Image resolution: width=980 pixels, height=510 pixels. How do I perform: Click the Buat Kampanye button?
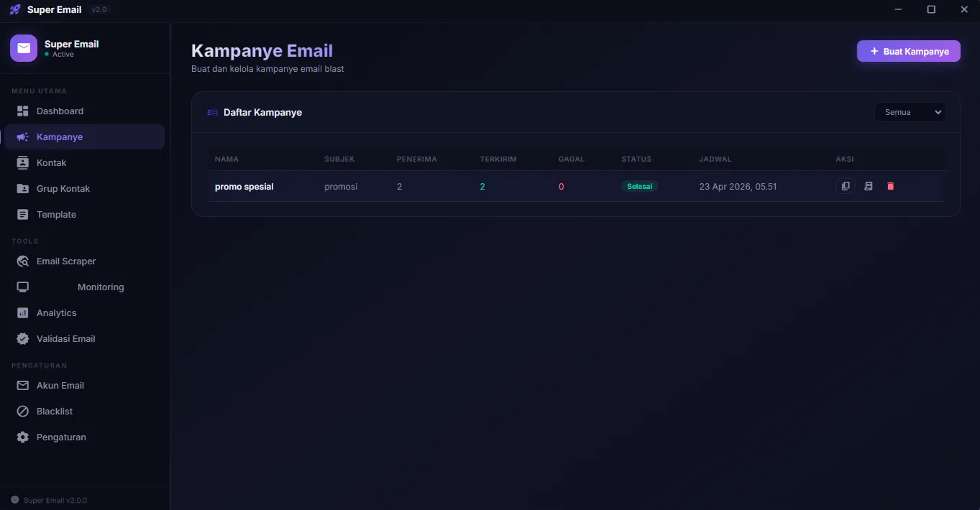tap(908, 51)
